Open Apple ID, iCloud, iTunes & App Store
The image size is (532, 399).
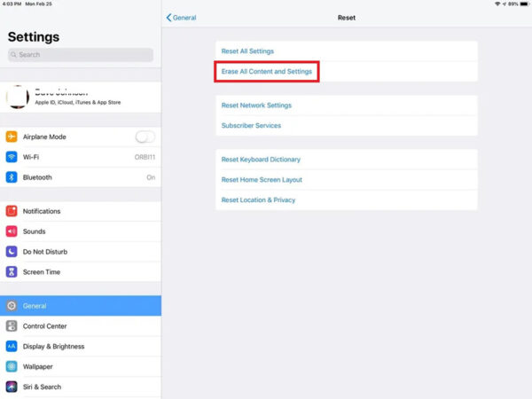[81, 97]
